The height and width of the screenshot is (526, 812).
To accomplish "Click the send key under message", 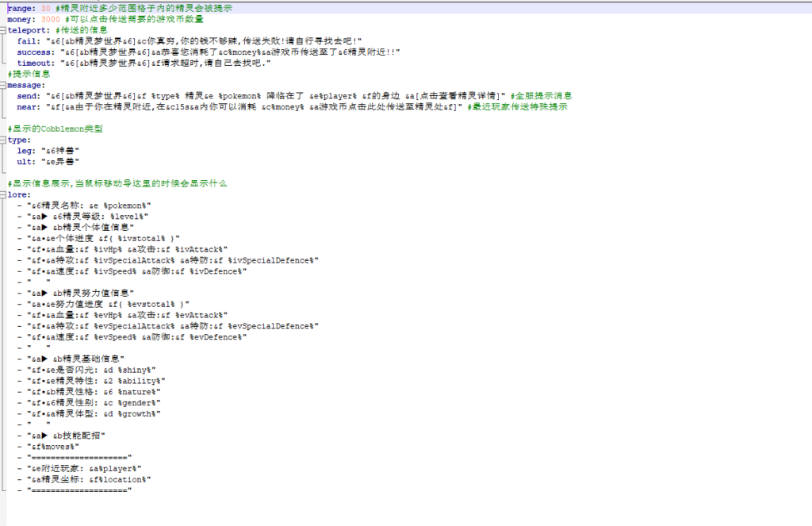I will [x=28, y=96].
